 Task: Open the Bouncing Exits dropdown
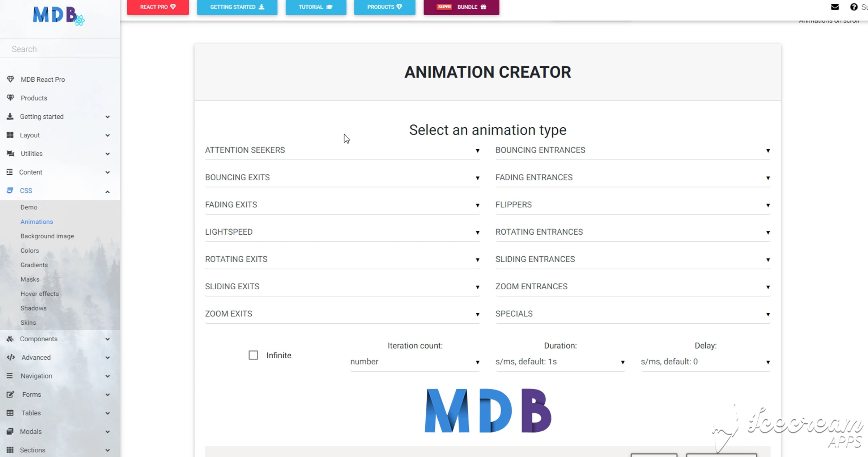[342, 178]
